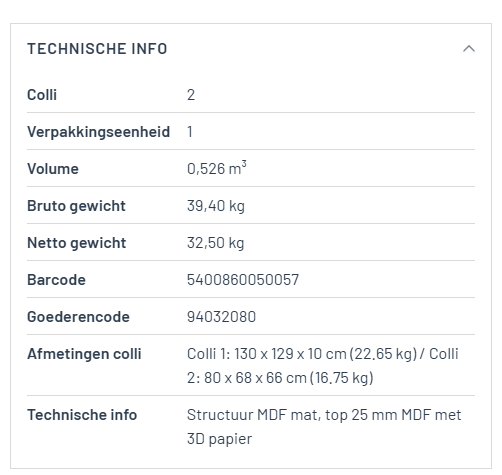The width and height of the screenshot is (502, 475).
Task: Click the Barcode row label
Action: tap(56, 280)
